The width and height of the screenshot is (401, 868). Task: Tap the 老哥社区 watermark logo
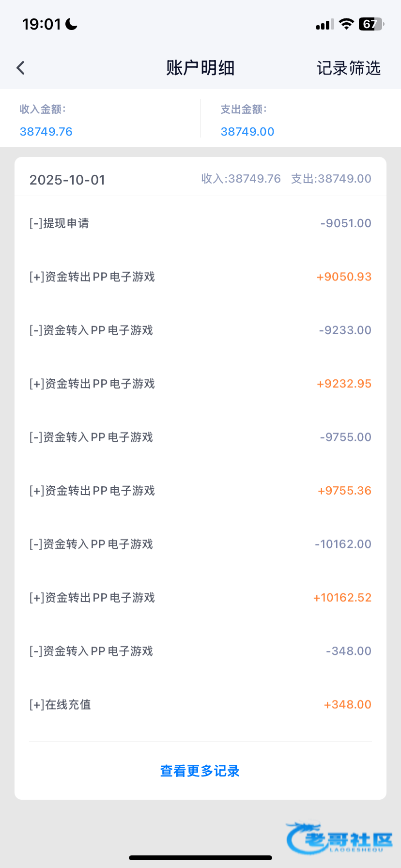point(339,838)
